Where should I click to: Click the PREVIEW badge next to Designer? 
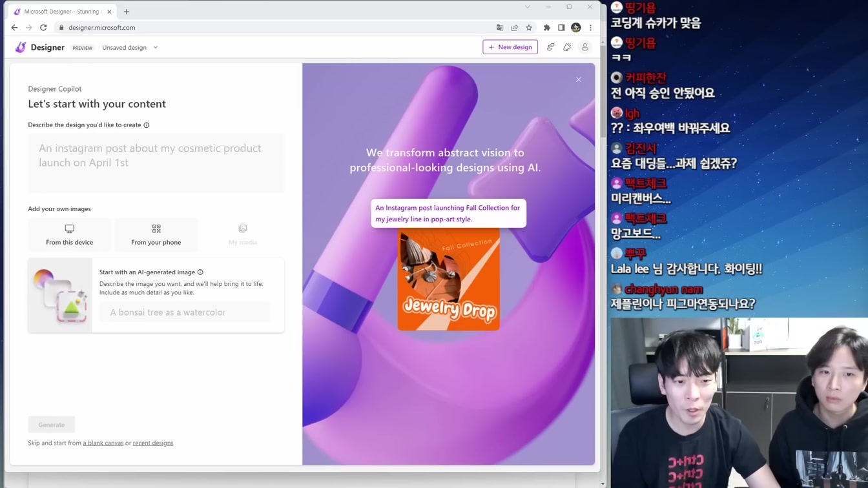pyautogui.click(x=82, y=48)
